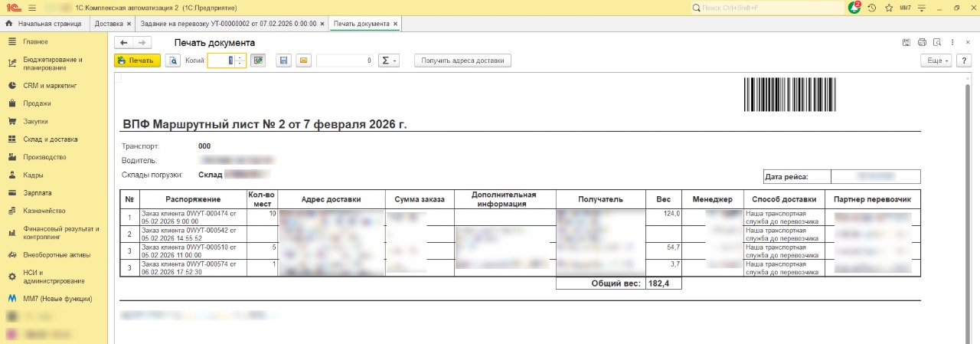
Task: Go back with the left arrow button
Action: point(123,42)
